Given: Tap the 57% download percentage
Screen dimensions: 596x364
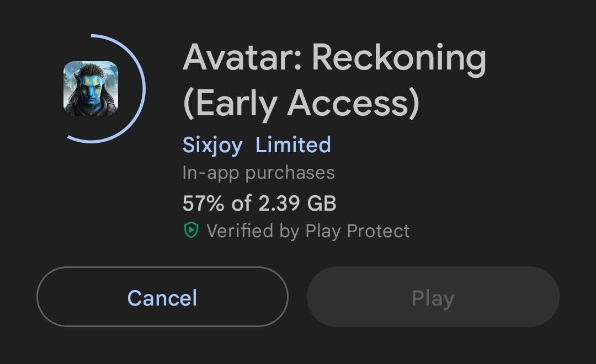Looking at the screenshot, I should coord(203,203).
